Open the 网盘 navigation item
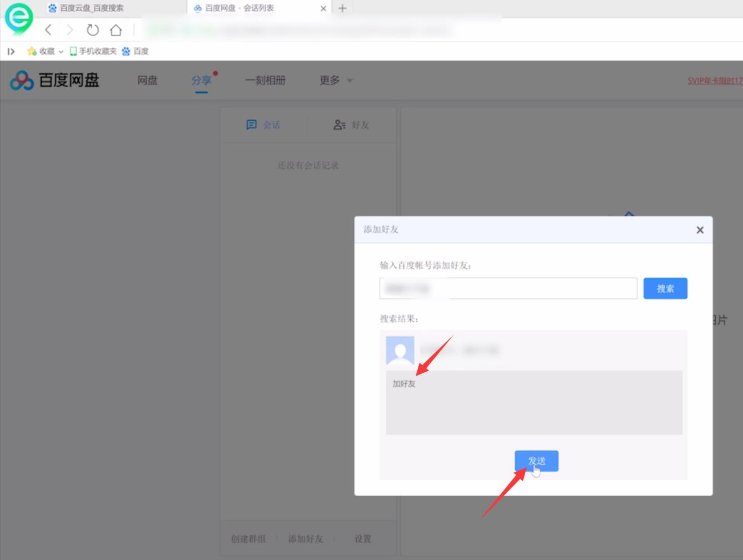Screen dimensions: 743x560 (147, 81)
